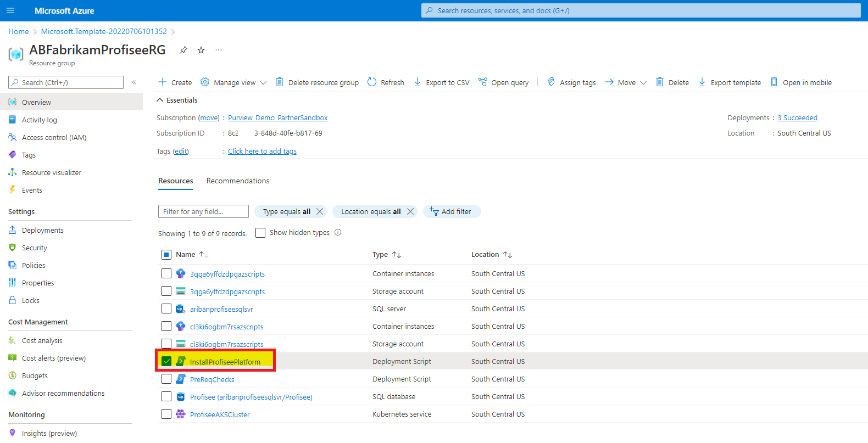The width and height of the screenshot is (868, 443).
Task: Check the 3qga6yffdzdpgazscripts Container instances row
Action: coord(166,273)
